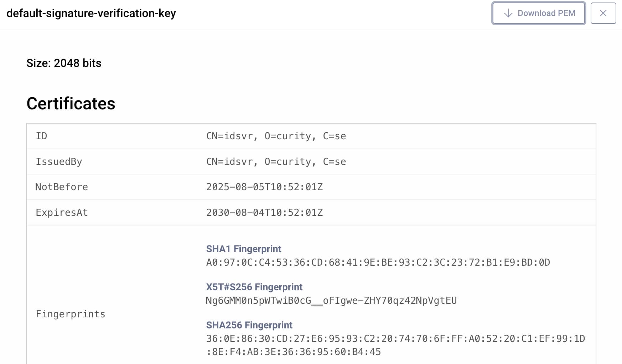Screen dimensions: 622x364
Task: Collapse the Fingerprints section
Action: 70,314
